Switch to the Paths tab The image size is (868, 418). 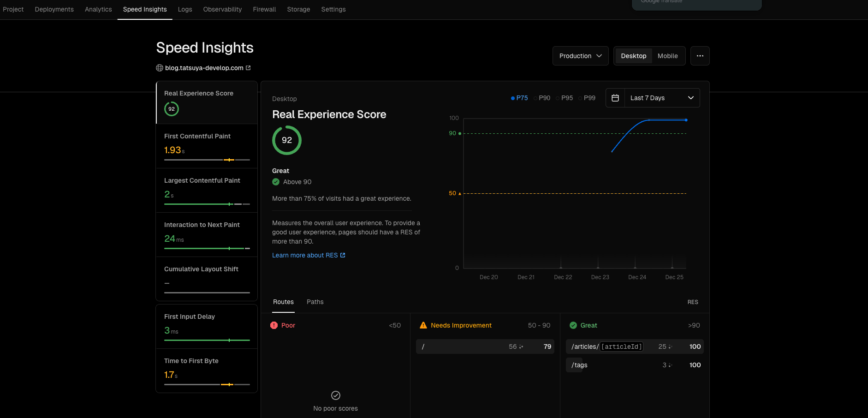pos(315,302)
